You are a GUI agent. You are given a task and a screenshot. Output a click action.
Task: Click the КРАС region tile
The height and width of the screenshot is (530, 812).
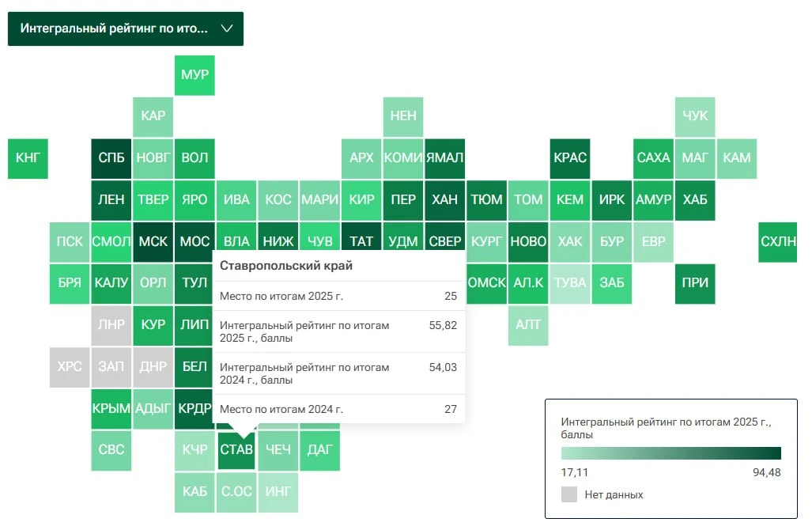[x=569, y=158]
